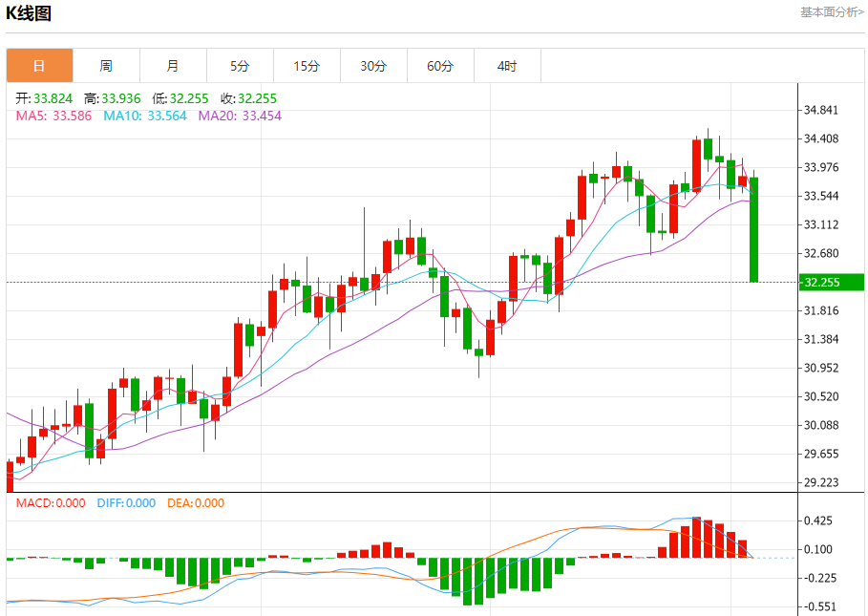Click the MA5 indicator label
Screen dimensions: 868x616
(x=53, y=116)
